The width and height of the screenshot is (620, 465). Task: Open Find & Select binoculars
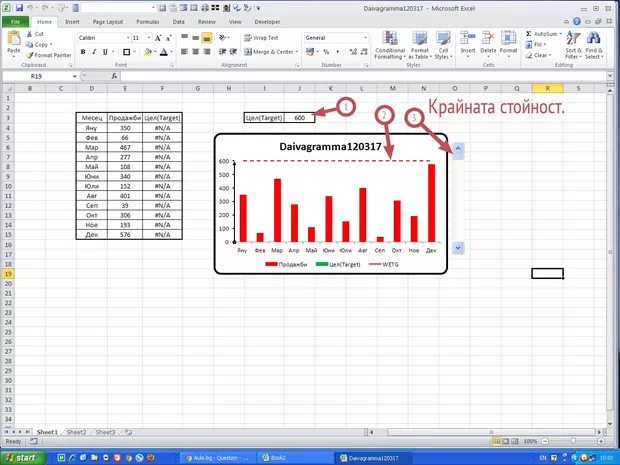594,45
